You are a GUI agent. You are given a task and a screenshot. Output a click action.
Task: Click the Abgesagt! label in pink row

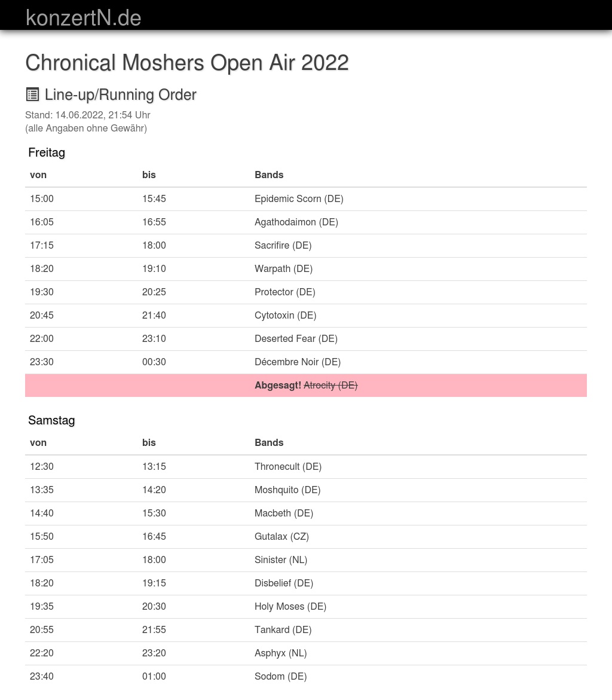278,386
